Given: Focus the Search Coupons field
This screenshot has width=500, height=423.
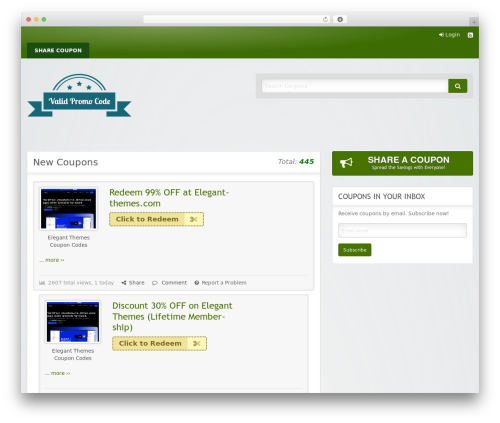Looking at the screenshot, I should [355, 86].
